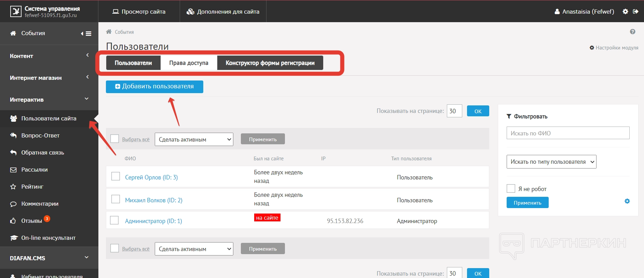The height and width of the screenshot is (278, 644).
Task: Check the box for Сергей Орлов
Action: tap(116, 176)
